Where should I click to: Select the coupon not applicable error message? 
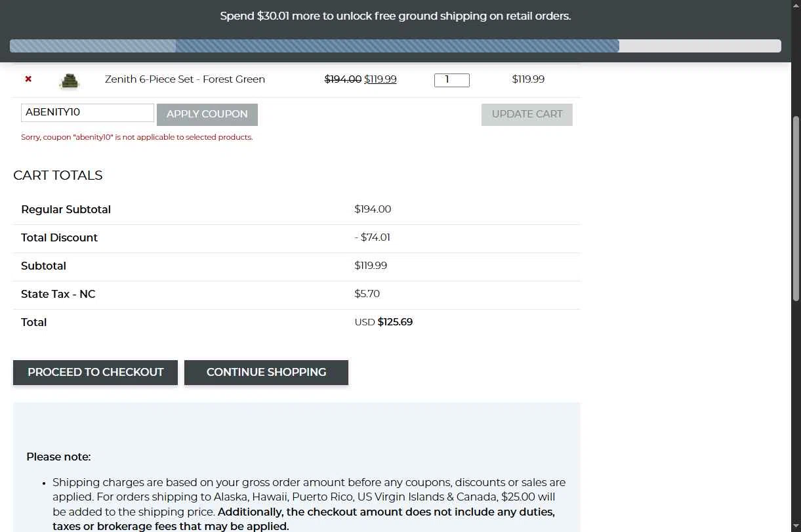pyautogui.click(x=137, y=137)
